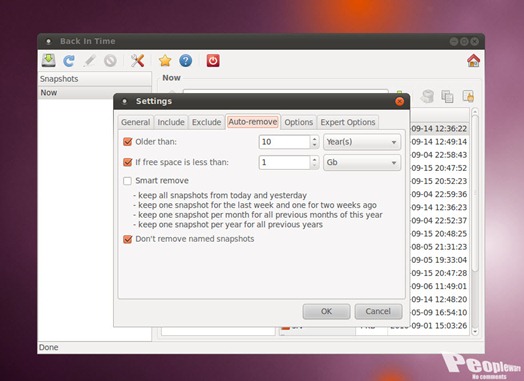Screen dimensions: 524x381
Task: Open help with the question mark icon
Action: point(185,61)
